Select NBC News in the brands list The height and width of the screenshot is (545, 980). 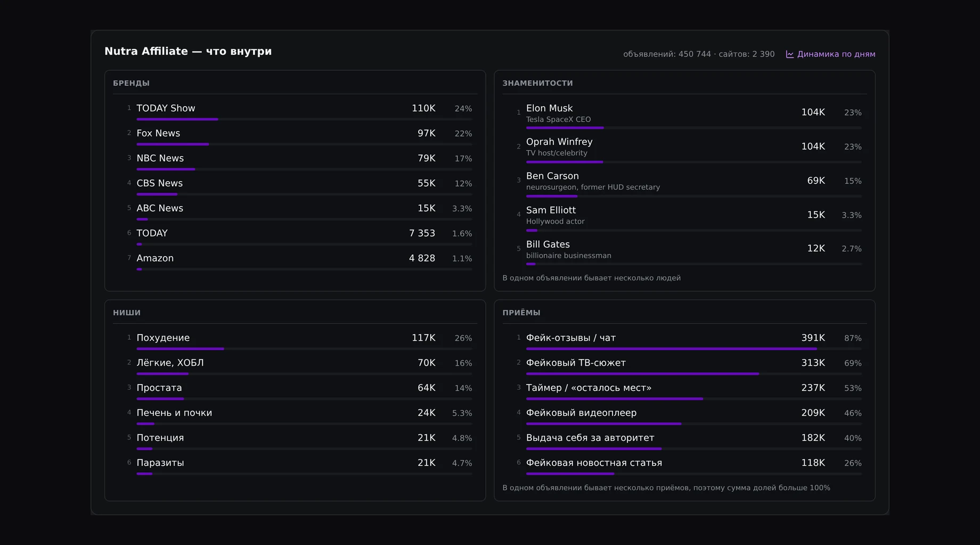coord(299,161)
